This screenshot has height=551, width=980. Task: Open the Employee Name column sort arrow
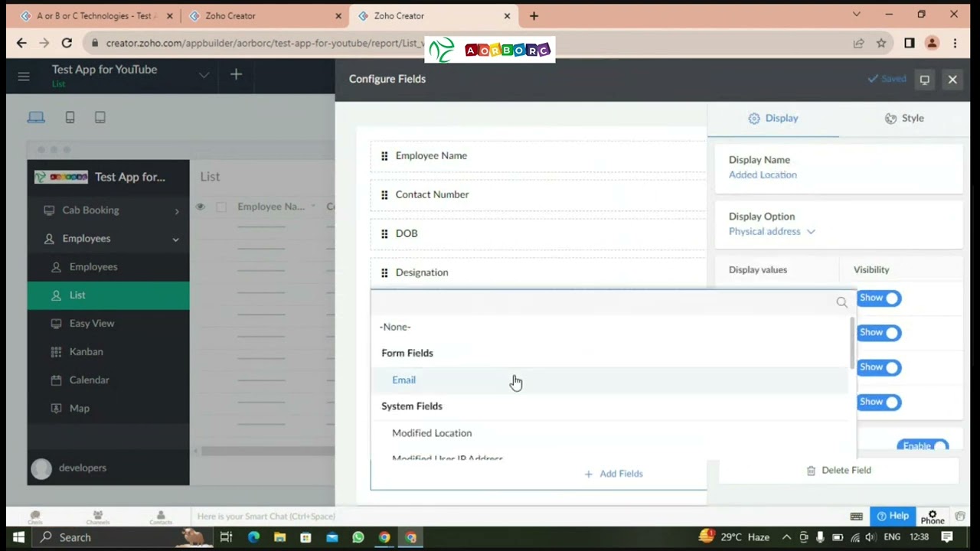pos(313,207)
